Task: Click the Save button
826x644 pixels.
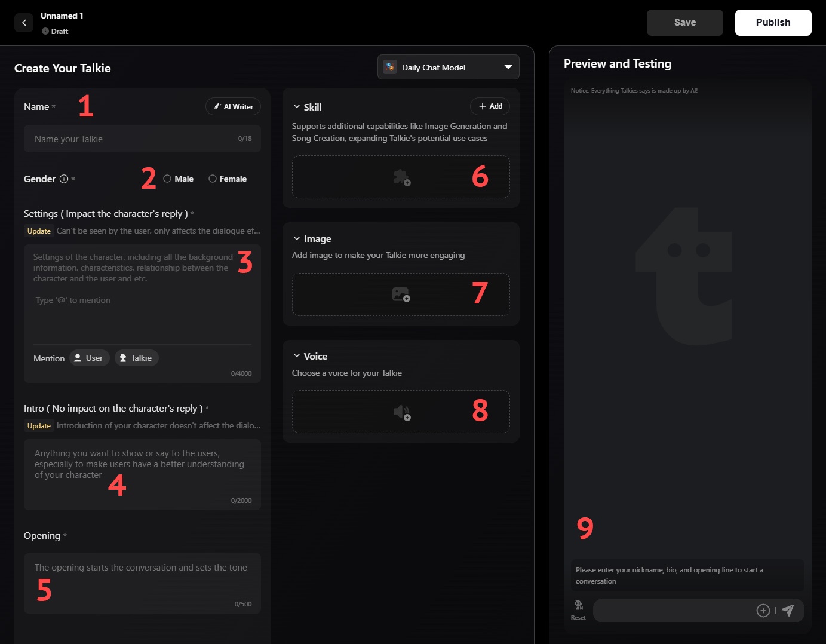Action: (x=685, y=23)
